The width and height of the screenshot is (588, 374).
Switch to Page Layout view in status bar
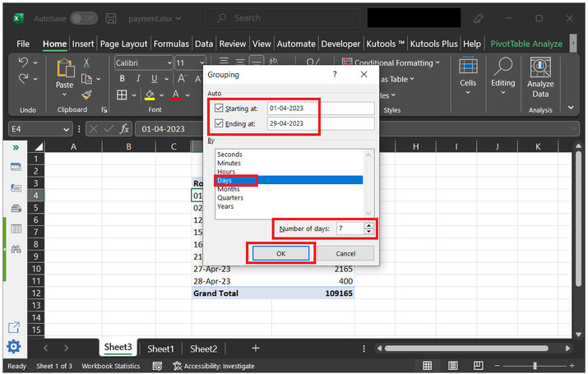click(452, 366)
